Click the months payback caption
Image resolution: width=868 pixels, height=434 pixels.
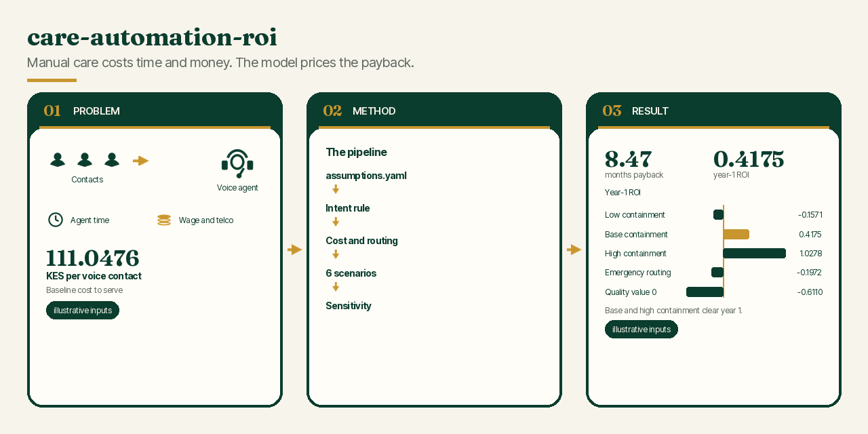(x=634, y=175)
